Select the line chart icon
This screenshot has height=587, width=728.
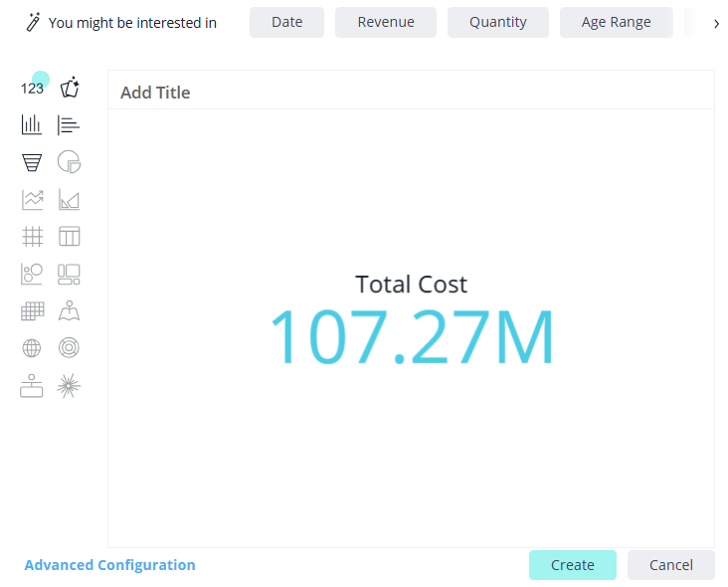click(x=32, y=200)
